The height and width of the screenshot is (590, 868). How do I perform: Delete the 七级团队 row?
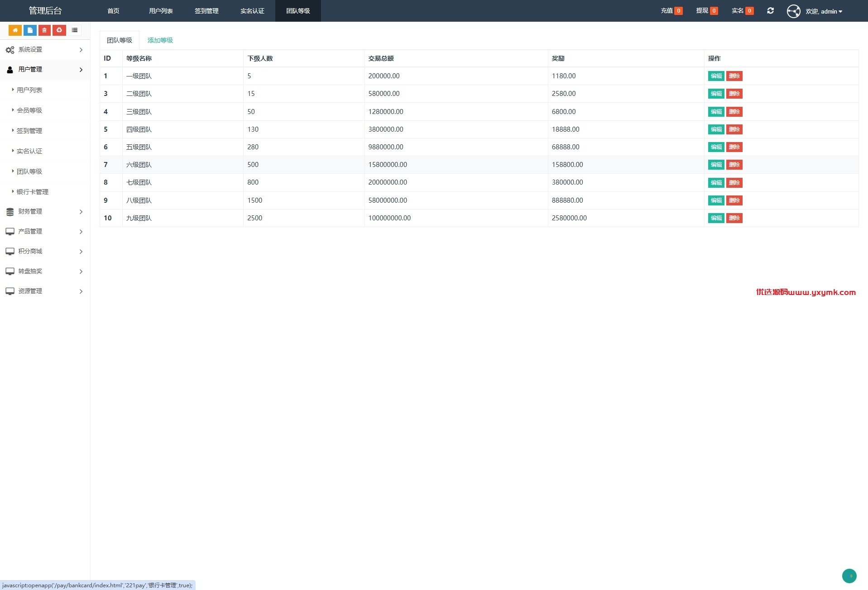click(x=734, y=183)
